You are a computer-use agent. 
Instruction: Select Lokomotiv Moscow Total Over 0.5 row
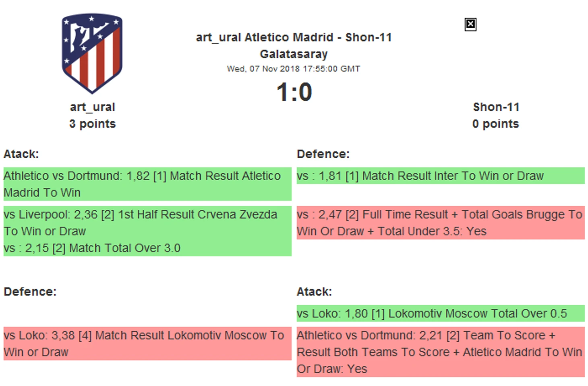tap(441, 313)
